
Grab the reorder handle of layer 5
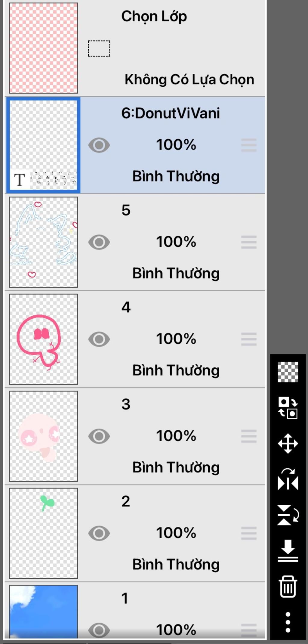[249, 242]
